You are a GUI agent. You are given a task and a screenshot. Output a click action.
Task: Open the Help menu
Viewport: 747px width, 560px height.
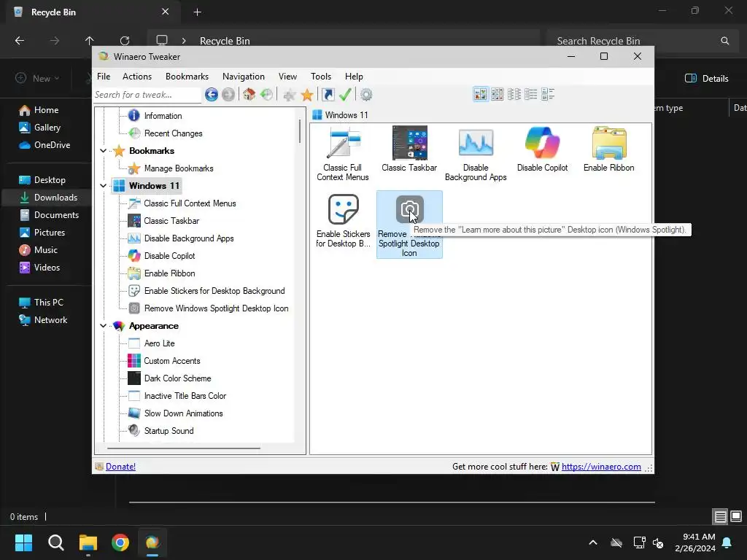354,76
